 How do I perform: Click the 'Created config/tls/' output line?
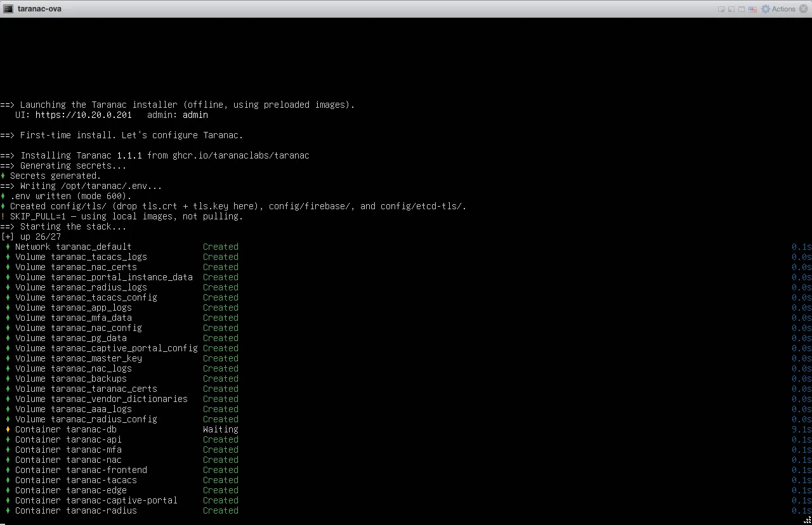(x=233, y=206)
